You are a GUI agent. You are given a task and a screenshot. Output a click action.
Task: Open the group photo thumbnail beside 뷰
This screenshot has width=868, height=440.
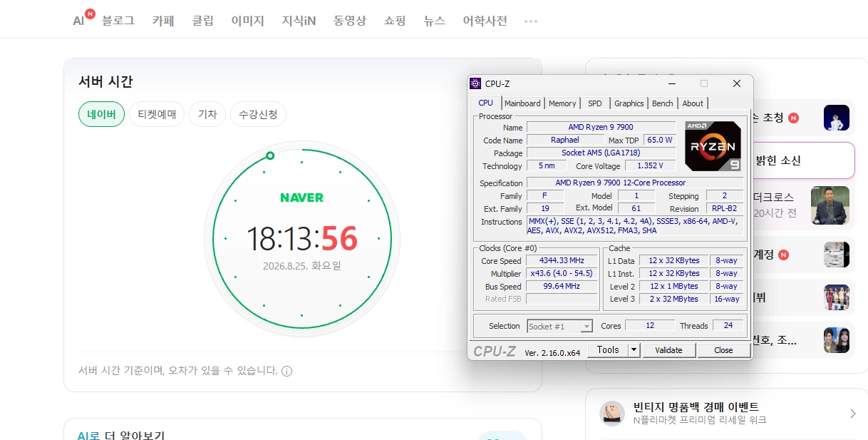point(836,297)
